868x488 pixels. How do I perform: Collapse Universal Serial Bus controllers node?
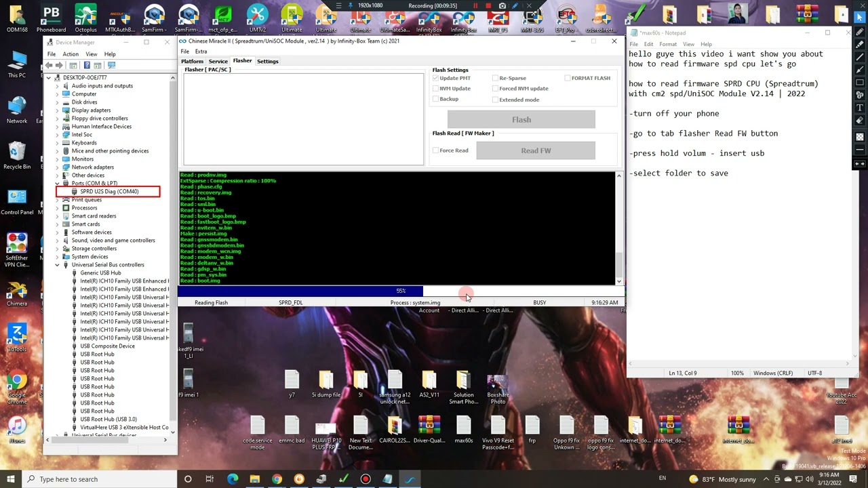[x=58, y=265]
